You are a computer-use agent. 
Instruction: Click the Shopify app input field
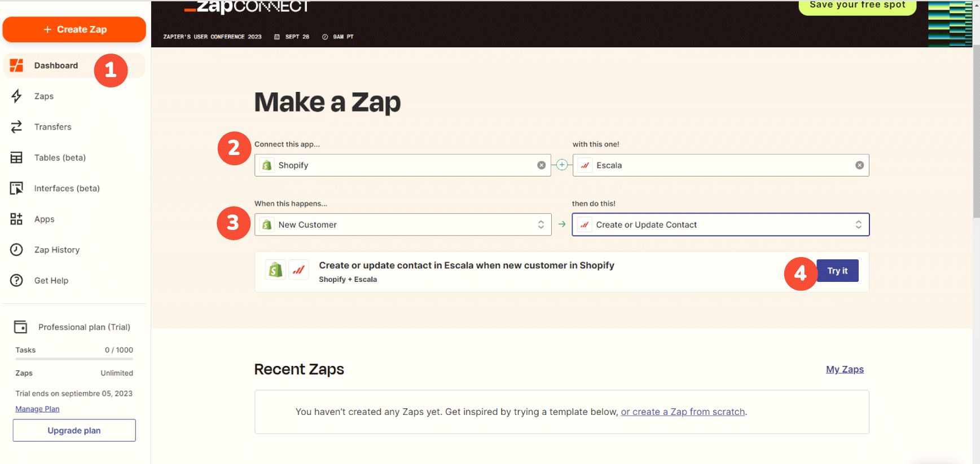tap(403, 165)
